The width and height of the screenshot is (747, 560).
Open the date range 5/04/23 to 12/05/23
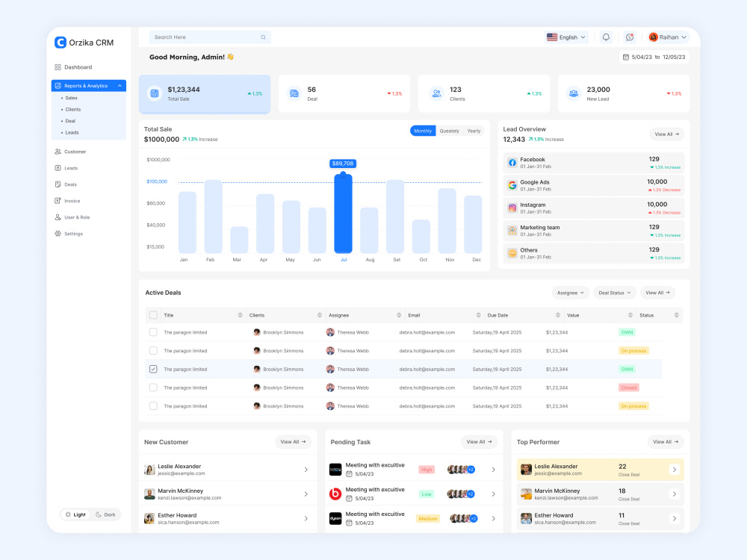[x=654, y=57]
